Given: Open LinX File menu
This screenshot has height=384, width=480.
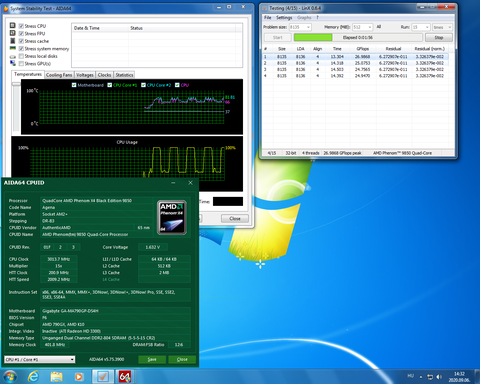Looking at the screenshot, I should (267, 17).
